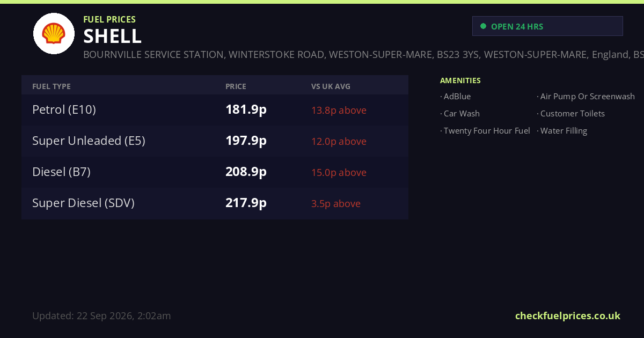Click the green open status dot
Screen dimensions: 644x338
pos(483,26)
